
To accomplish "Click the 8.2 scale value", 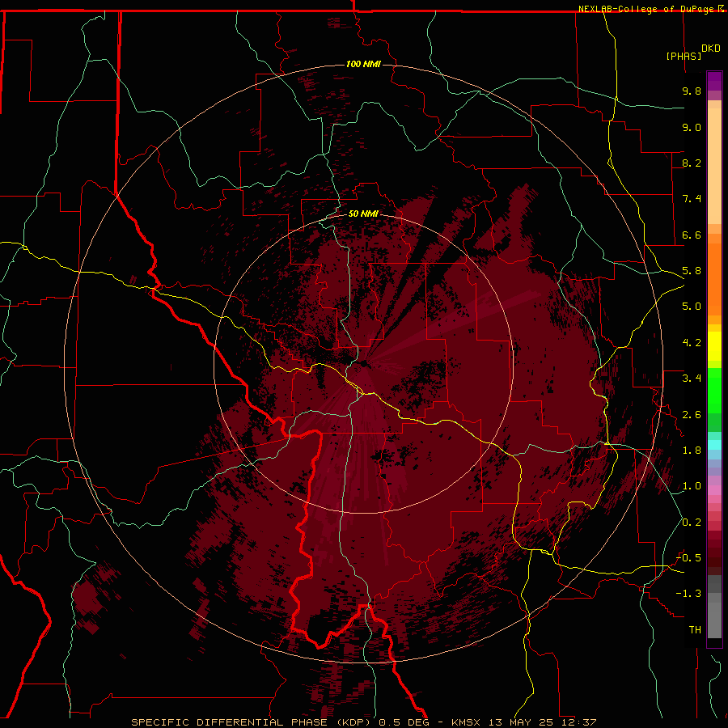I will coord(692,163).
